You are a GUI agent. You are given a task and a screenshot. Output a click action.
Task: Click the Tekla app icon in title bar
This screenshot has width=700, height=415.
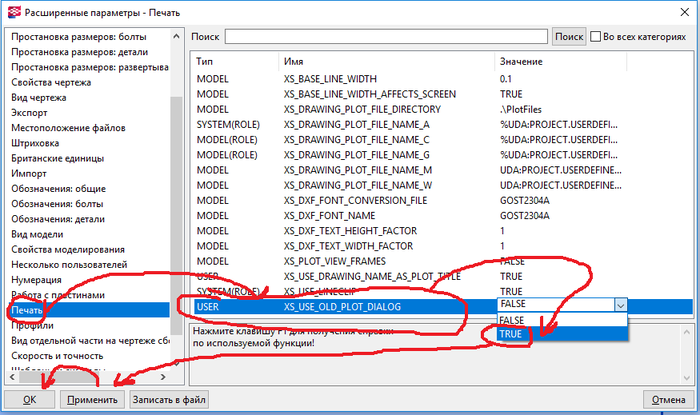tap(14, 12)
